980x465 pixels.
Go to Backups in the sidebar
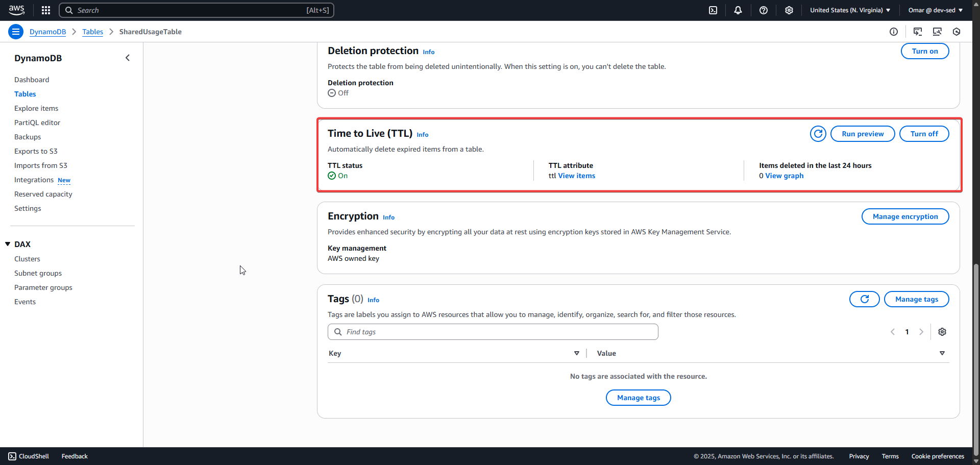[x=28, y=137]
